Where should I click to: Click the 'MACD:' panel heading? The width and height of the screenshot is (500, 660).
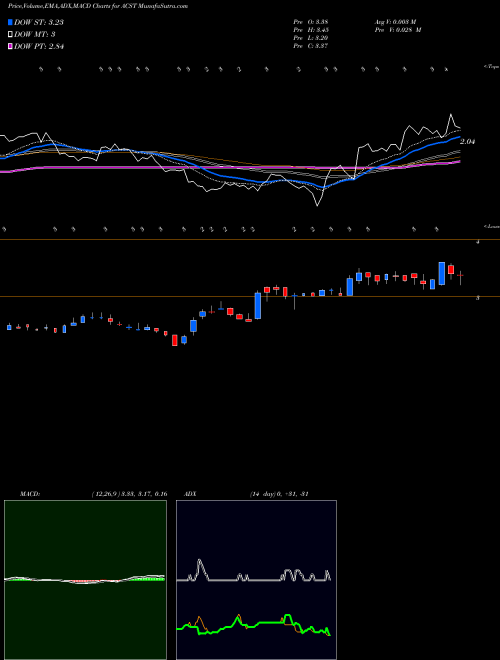[30, 494]
